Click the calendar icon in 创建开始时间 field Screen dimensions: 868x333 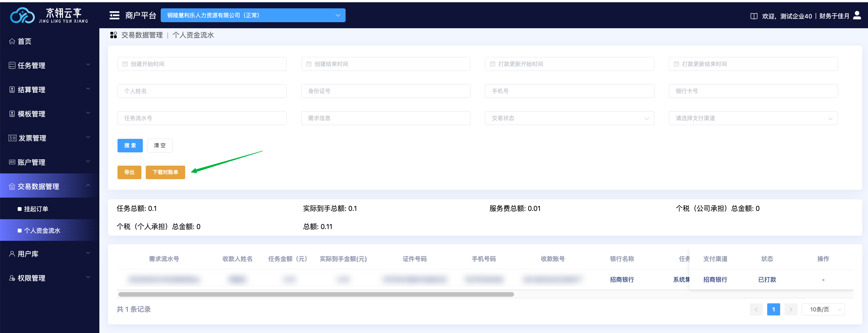pos(125,64)
